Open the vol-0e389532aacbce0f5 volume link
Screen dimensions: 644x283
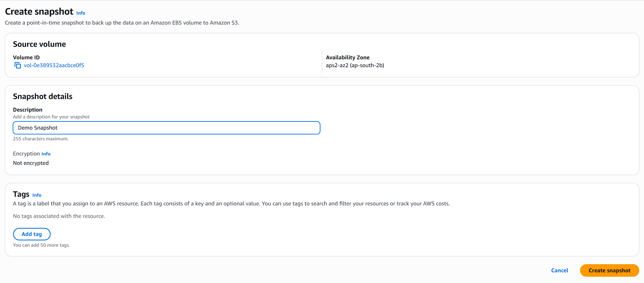point(54,65)
